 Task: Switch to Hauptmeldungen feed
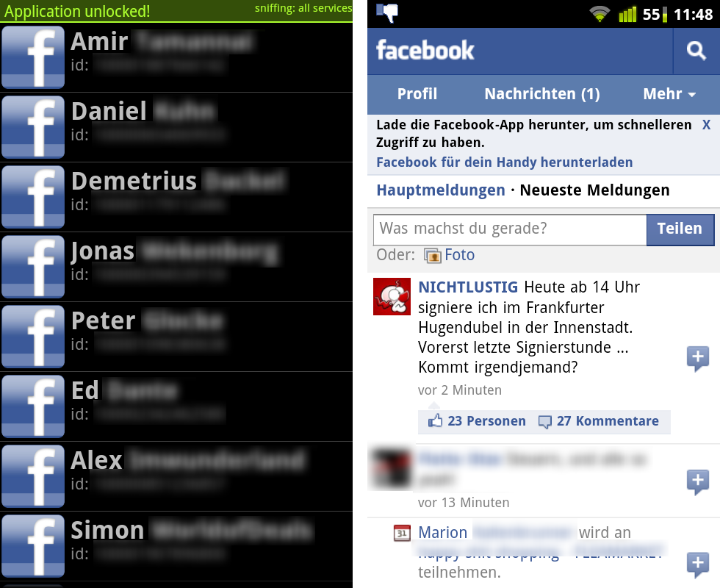(440, 190)
